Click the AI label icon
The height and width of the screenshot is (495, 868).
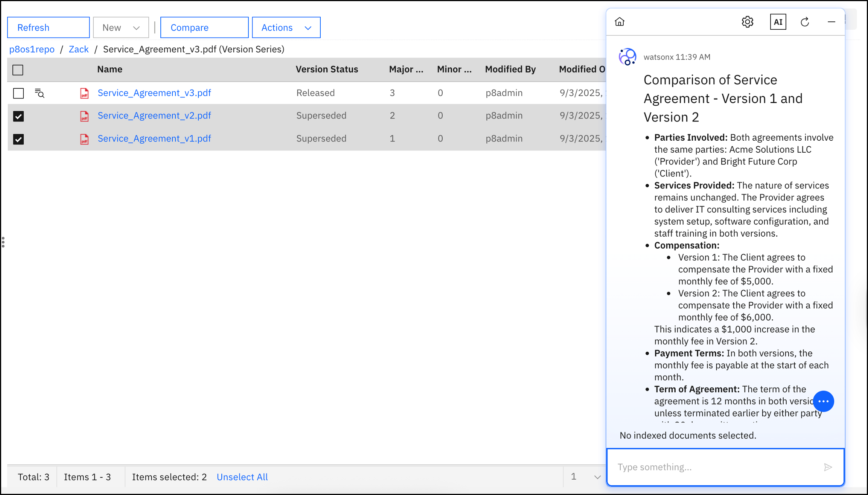pyautogui.click(x=778, y=22)
